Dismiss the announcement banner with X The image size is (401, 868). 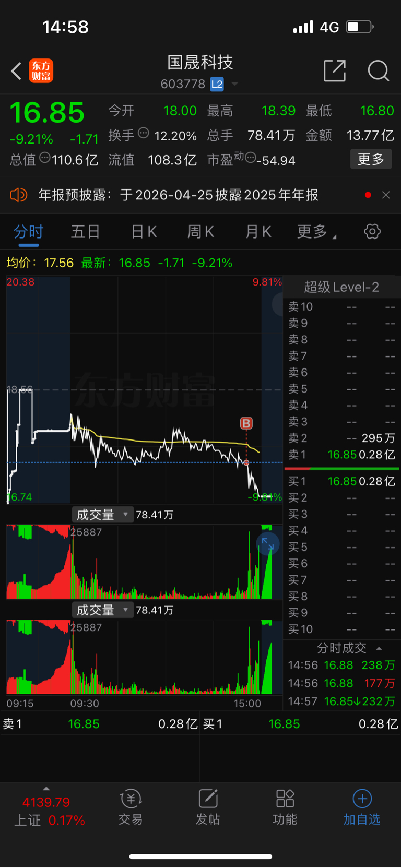(386, 195)
